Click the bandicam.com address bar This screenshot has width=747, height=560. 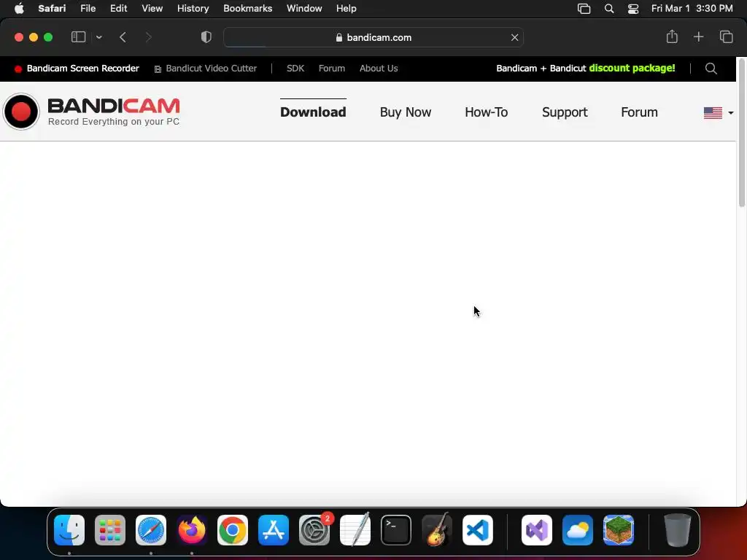(x=373, y=37)
